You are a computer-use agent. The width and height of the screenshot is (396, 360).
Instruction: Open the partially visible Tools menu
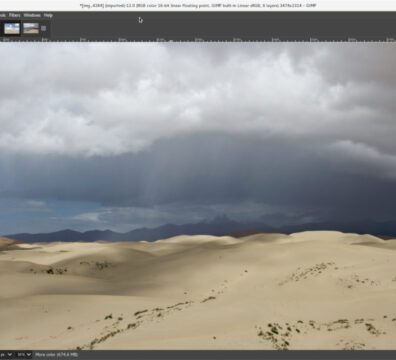pyautogui.click(x=3, y=15)
